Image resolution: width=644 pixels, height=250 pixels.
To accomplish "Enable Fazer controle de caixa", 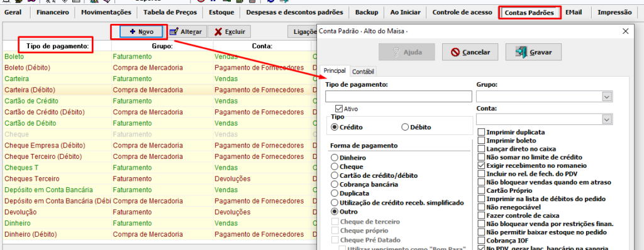I will [x=481, y=215].
